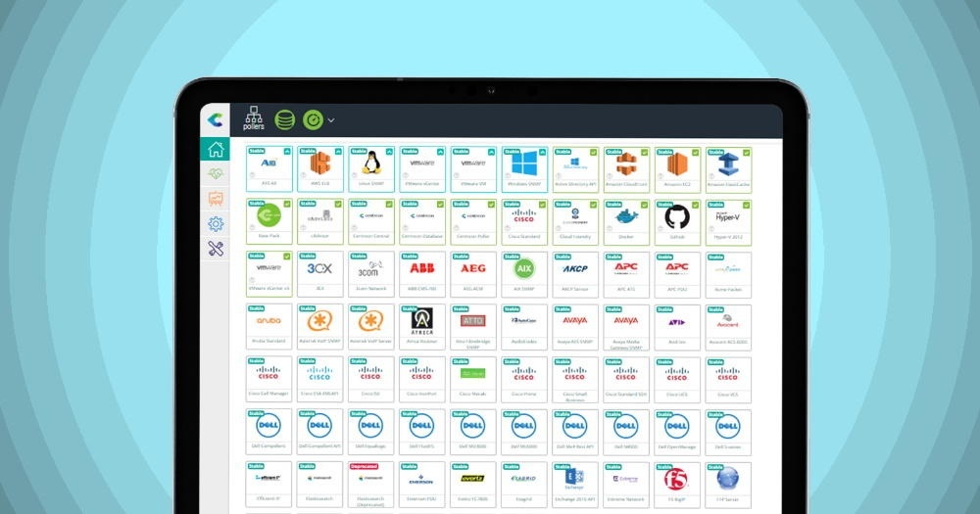Select the ATTO plugin pack
980x514 pixels.
click(473, 327)
